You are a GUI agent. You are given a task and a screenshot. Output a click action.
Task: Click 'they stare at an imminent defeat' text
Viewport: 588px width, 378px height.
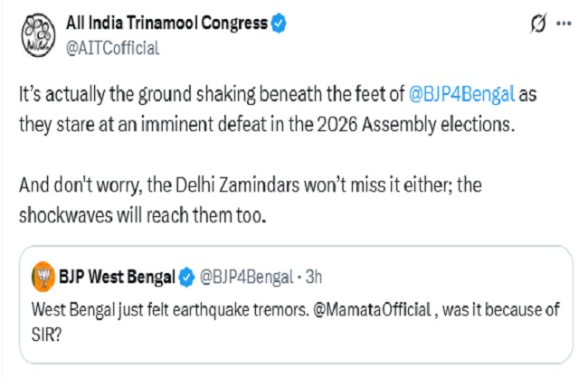click(x=127, y=123)
